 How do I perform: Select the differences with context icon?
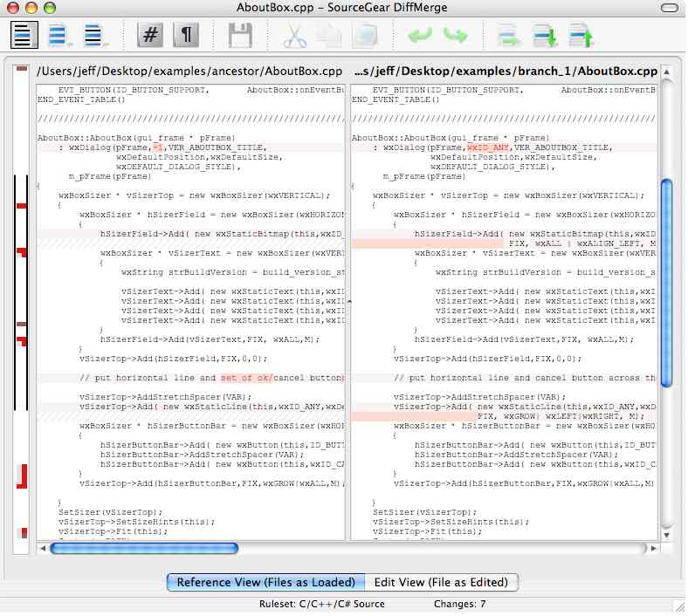point(96,35)
